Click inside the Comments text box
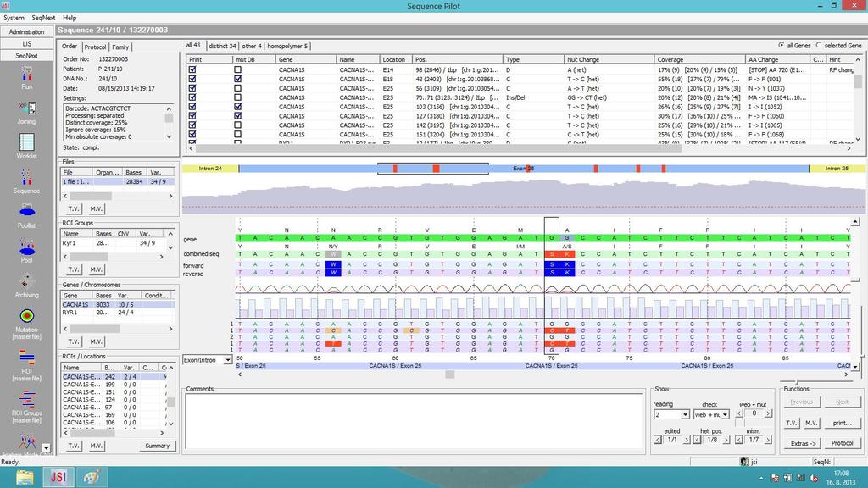This screenshot has height=488, width=868. pos(414,421)
